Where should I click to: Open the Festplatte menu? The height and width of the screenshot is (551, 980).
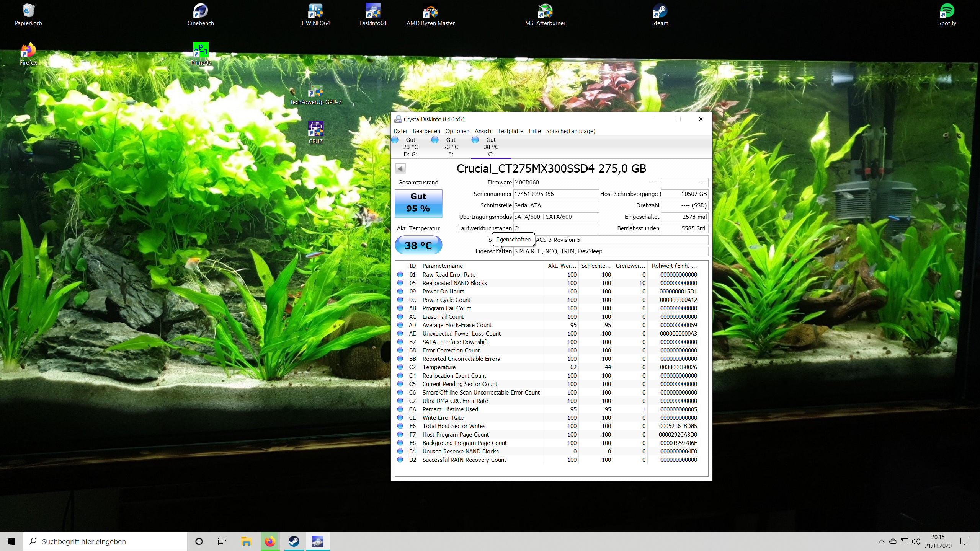pyautogui.click(x=510, y=131)
